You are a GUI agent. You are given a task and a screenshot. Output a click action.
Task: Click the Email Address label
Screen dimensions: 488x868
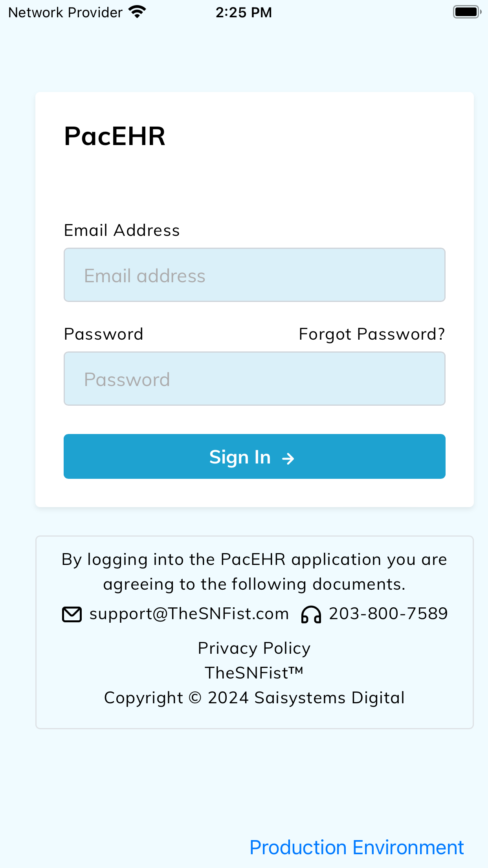pos(122,230)
